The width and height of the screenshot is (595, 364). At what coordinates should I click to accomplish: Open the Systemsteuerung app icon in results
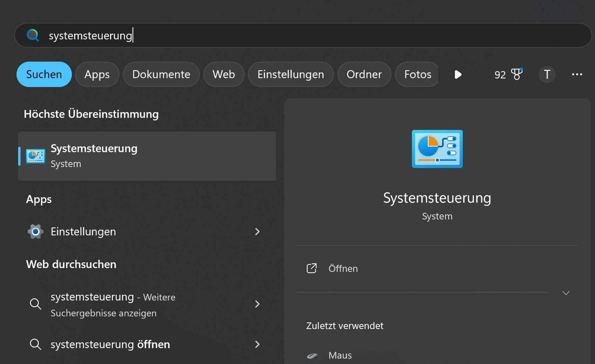coord(36,156)
